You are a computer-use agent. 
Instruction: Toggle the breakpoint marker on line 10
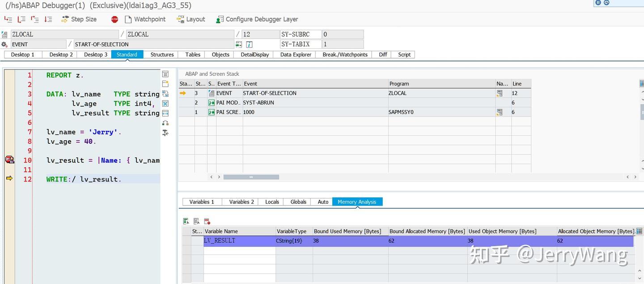coord(9,160)
